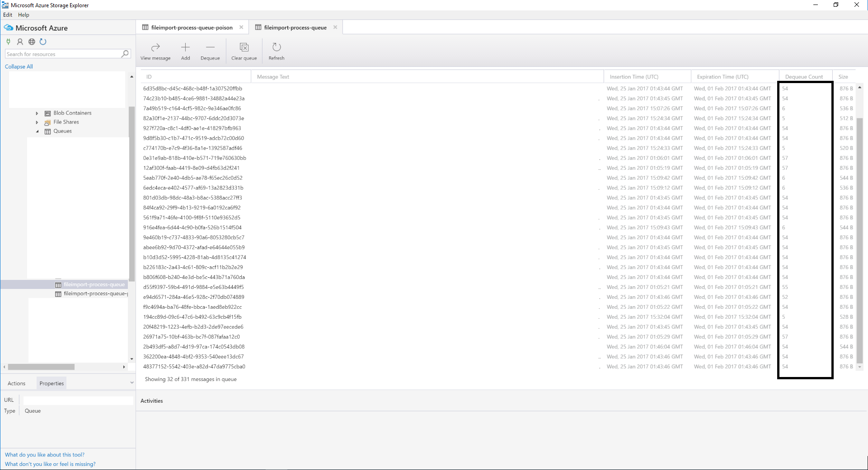Click the plug connect icon in left panel
Screen dimensions: 868x470
coord(8,42)
